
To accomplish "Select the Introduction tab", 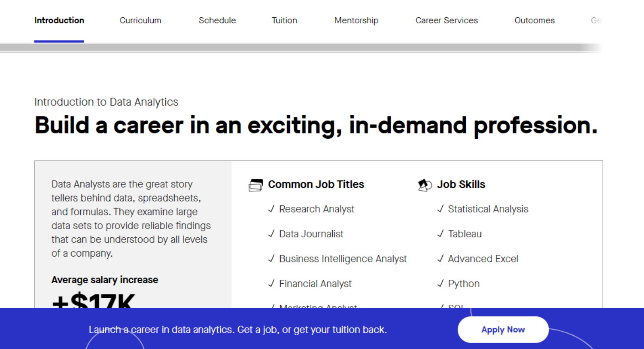I will (59, 20).
